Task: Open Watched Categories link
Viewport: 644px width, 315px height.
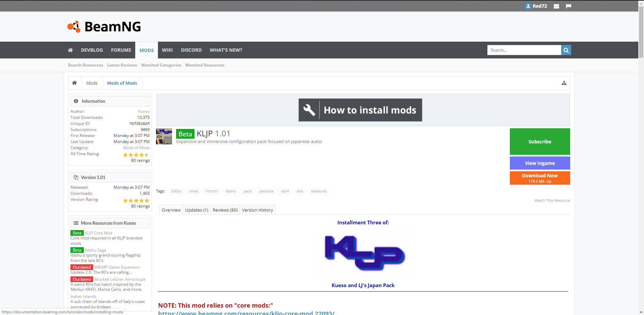Action: point(161,65)
